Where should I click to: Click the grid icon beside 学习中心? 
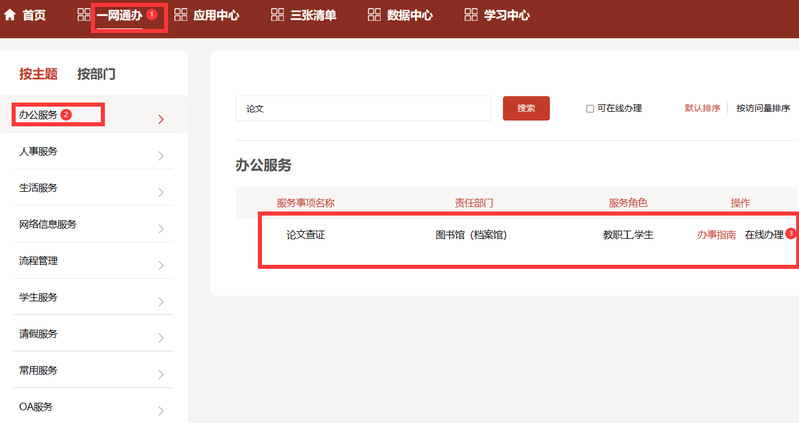[471, 15]
